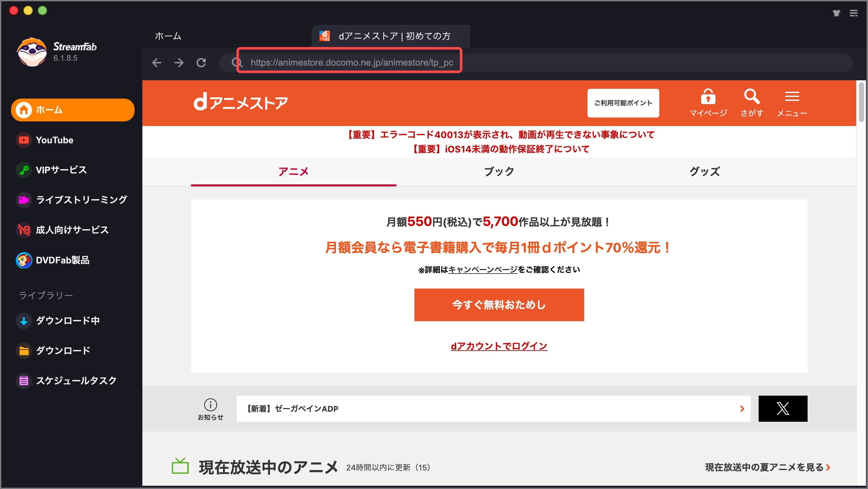
Task: Open the skin (shirt) icon in title bar
Action: [836, 13]
